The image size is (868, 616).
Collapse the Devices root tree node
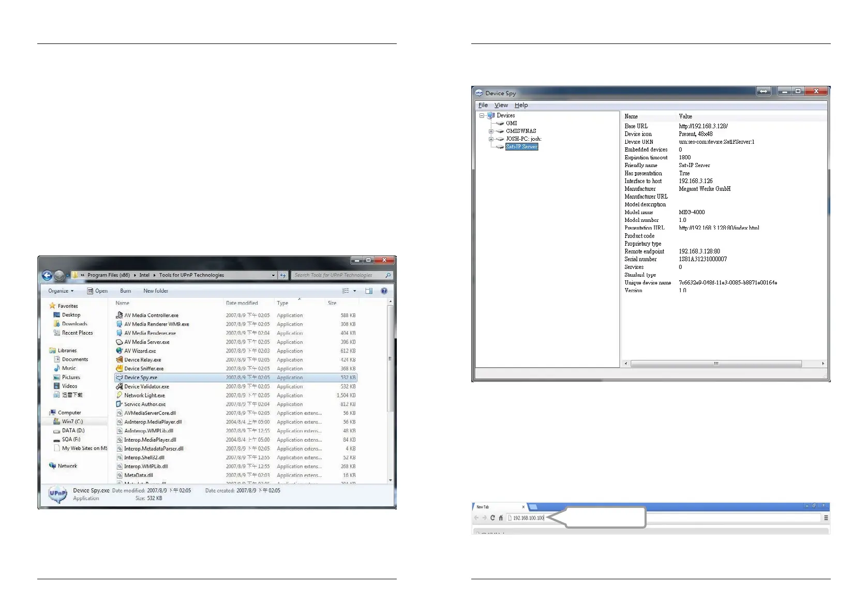(482, 116)
